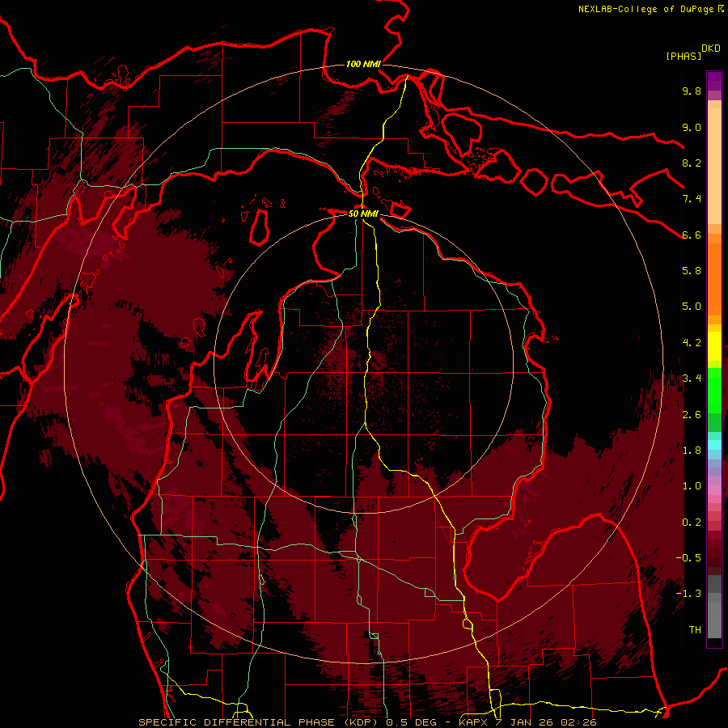Select the 9.0 scale value
728x728 pixels.
692,127
